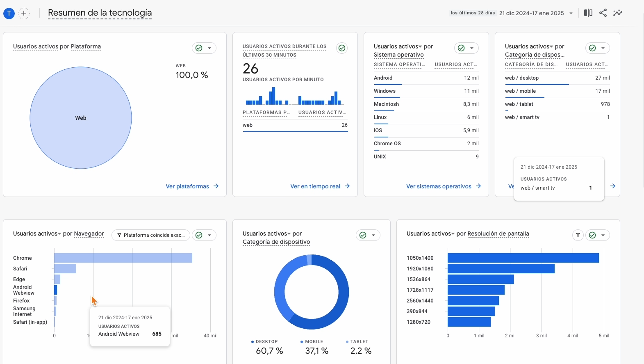Expand Usuarios activos metric dropdown on Navegador card

(59, 234)
